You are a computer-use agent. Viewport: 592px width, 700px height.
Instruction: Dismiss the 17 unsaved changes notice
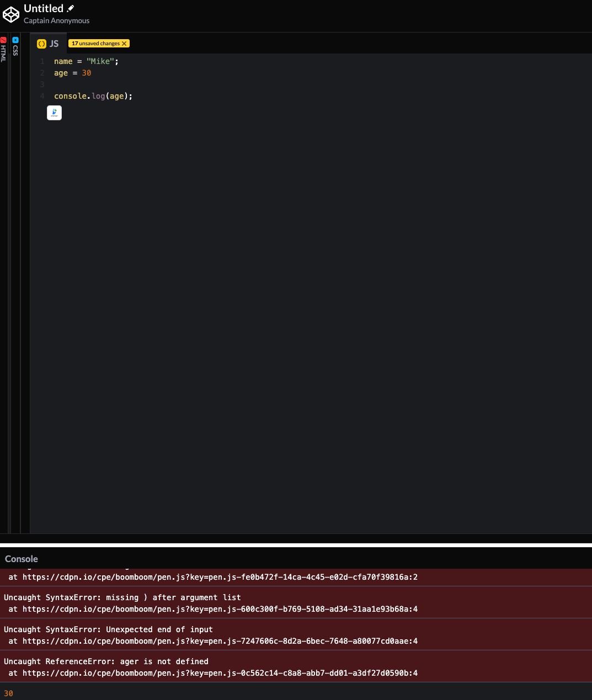pyautogui.click(x=124, y=44)
